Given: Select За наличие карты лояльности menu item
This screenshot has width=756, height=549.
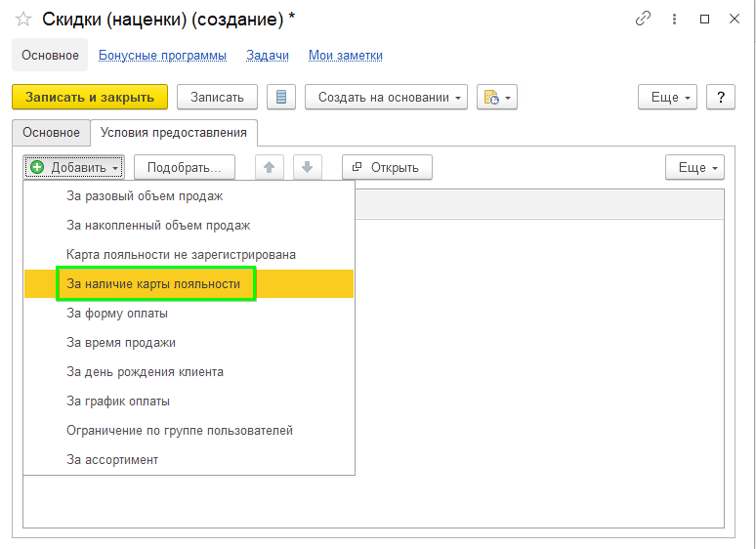Looking at the screenshot, I should (153, 283).
